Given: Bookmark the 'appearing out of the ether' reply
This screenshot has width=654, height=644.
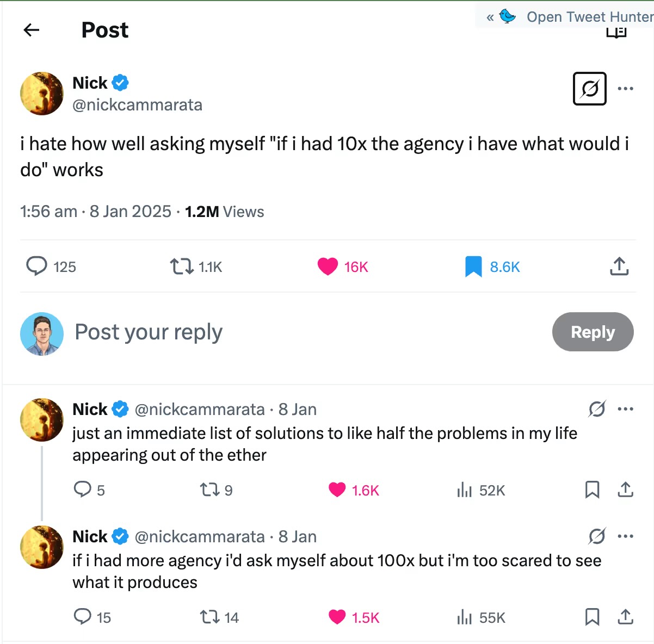Looking at the screenshot, I should [x=592, y=490].
